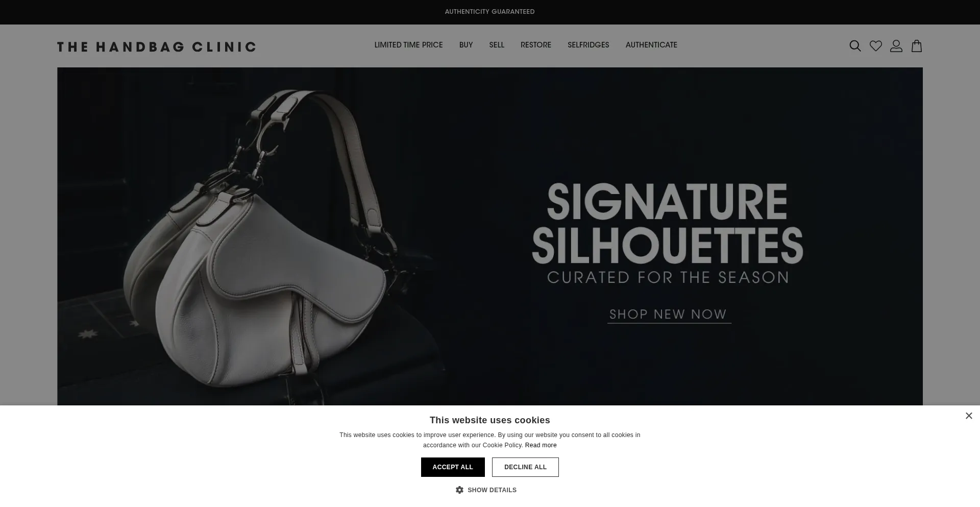Select the Restore menu item
The height and width of the screenshot is (507, 980).
(x=536, y=45)
